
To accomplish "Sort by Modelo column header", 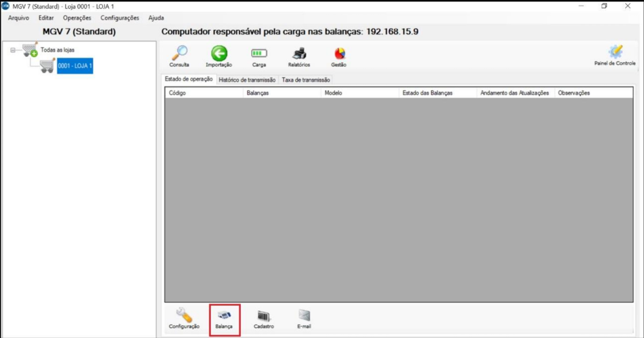I will (360, 93).
